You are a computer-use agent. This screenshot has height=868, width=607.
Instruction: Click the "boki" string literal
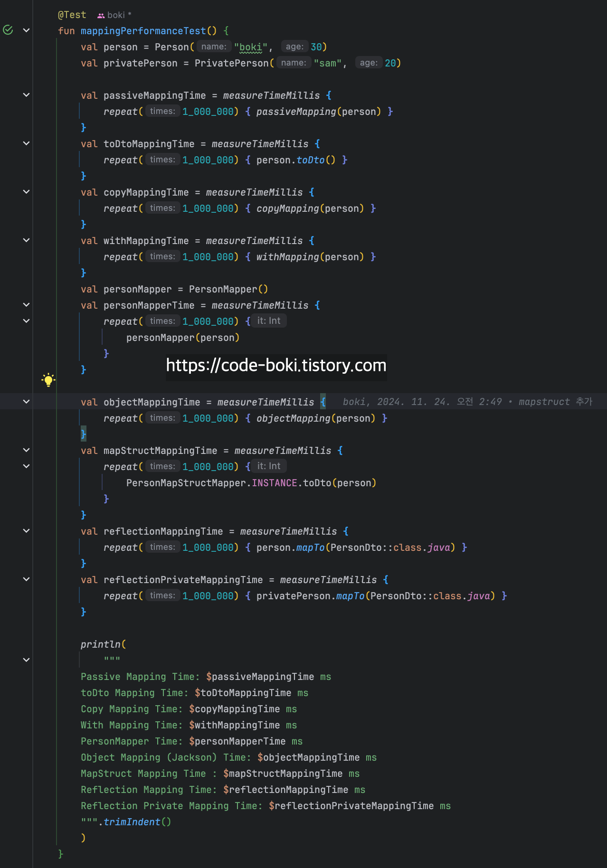pyautogui.click(x=251, y=47)
